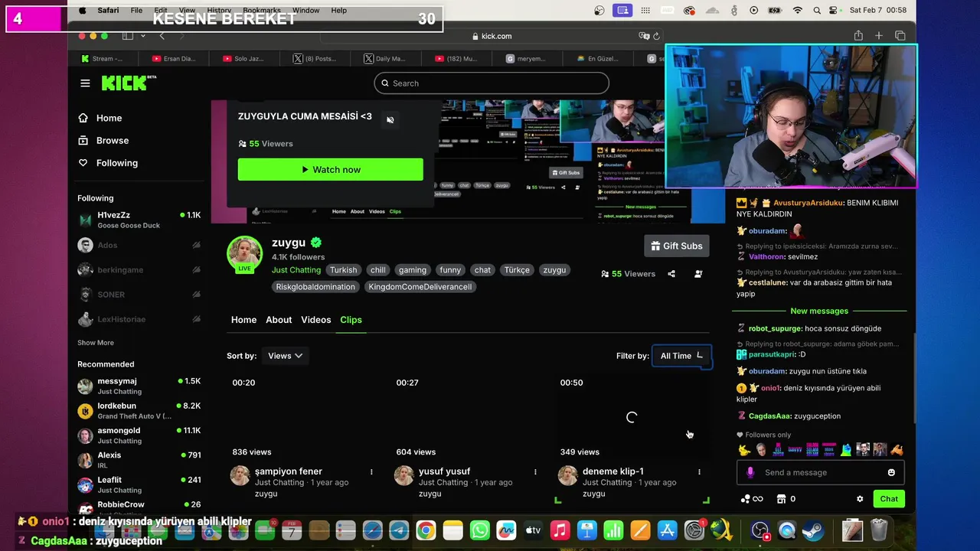Open H1vezZz channel in Following list
The image size is (980, 551).
pos(139,220)
